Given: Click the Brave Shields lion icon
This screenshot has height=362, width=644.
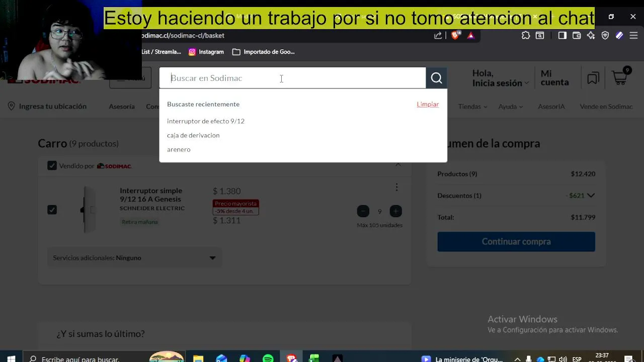Looking at the screenshot, I should (x=455, y=35).
